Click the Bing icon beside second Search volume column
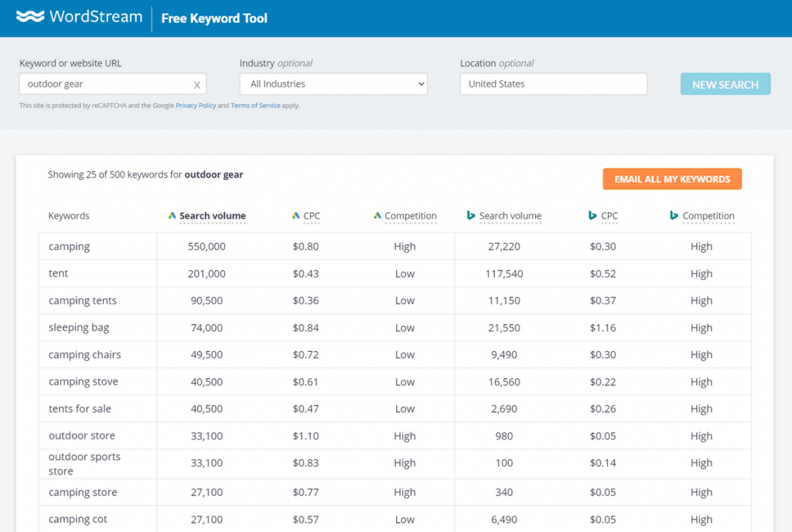The height and width of the screenshot is (532, 792). (471, 216)
